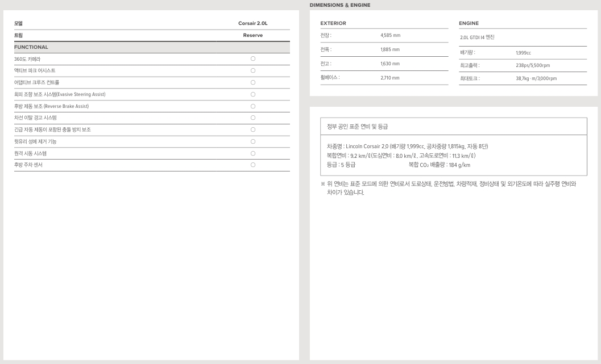Click the '전고 :' label
This screenshot has width=601, height=364.
pyautogui.click(x=326, y=64)
